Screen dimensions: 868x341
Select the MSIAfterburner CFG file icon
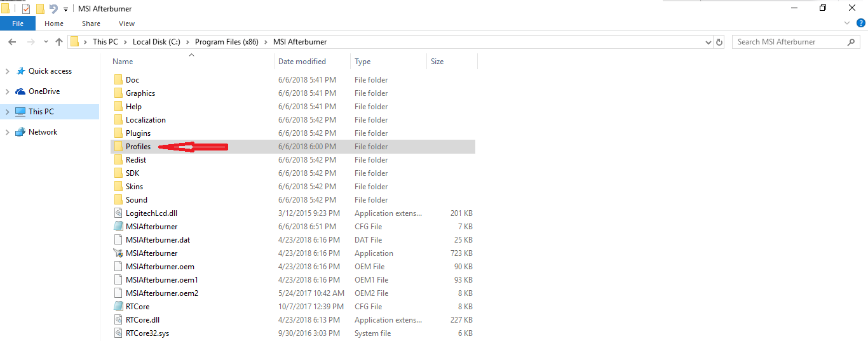(x=118, y=227)
